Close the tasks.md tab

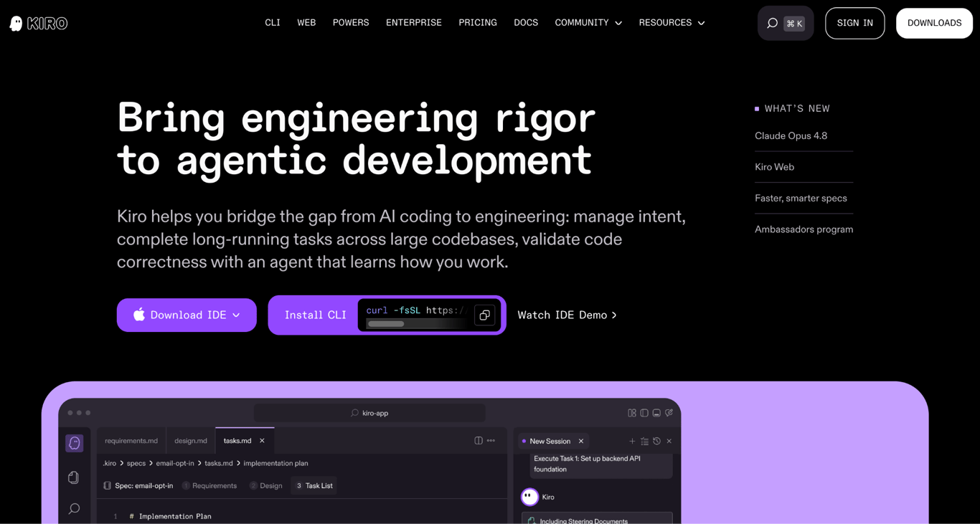point(262,441)
